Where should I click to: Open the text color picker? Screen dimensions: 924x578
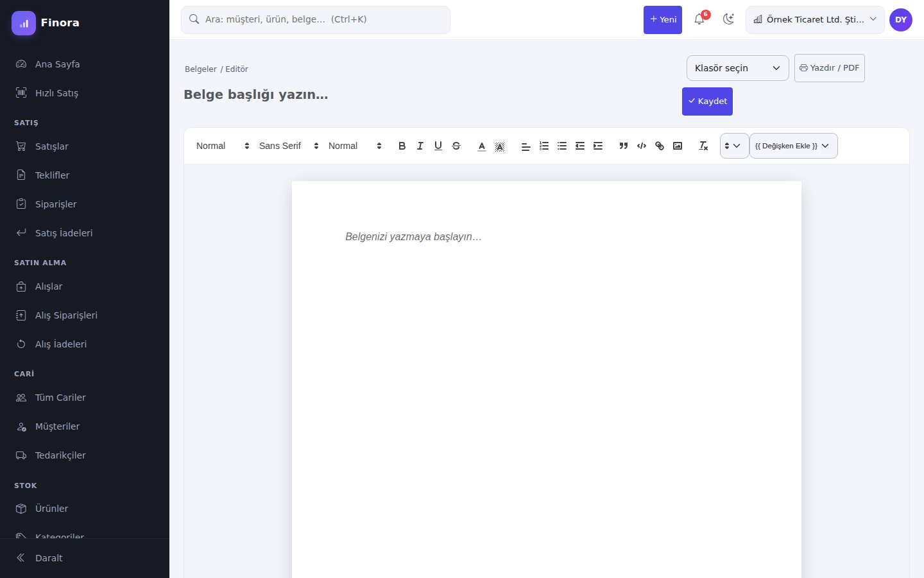click(482, 146)
